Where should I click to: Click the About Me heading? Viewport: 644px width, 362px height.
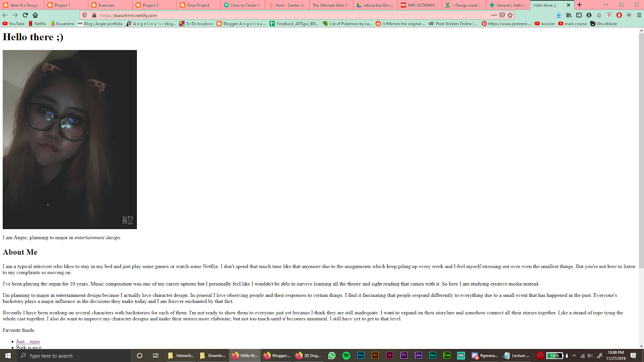pos(20,252)
